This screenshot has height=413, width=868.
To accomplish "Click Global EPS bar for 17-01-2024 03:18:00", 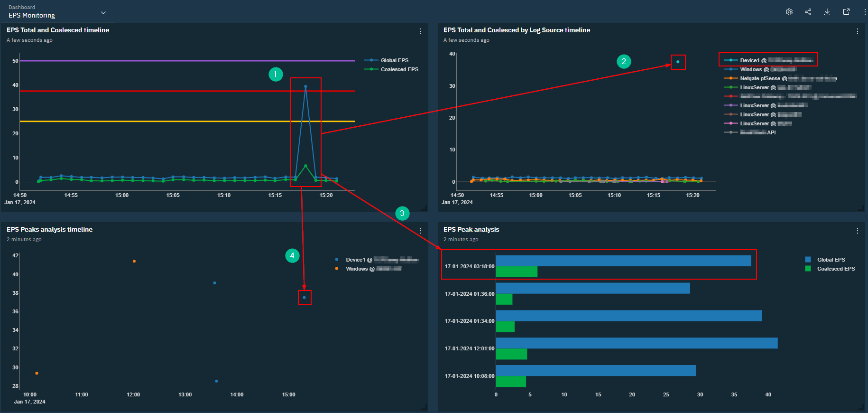I will click(623, 261).
